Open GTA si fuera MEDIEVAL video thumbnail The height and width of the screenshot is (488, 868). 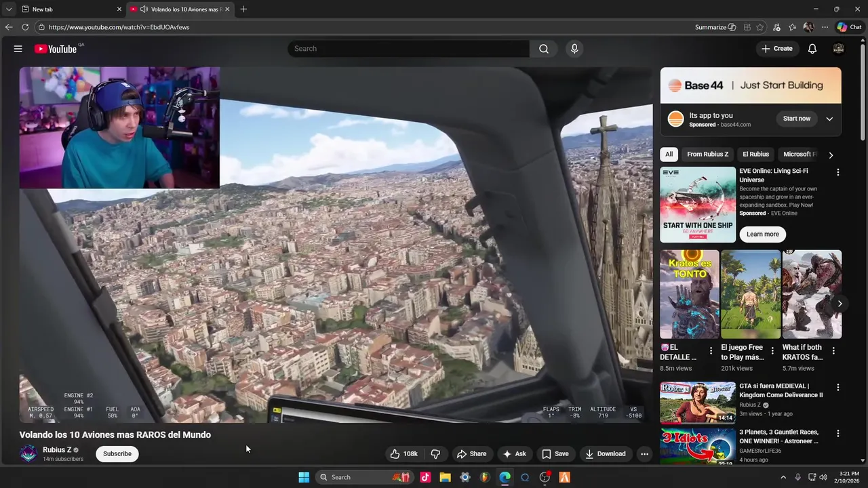(698, 403)
